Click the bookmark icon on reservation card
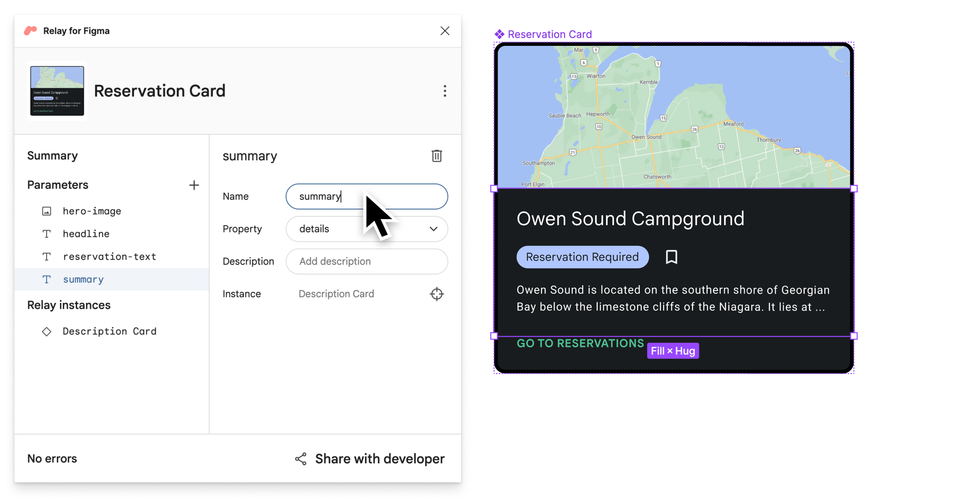This screenshot has width=980, height=504. (671, 257)
